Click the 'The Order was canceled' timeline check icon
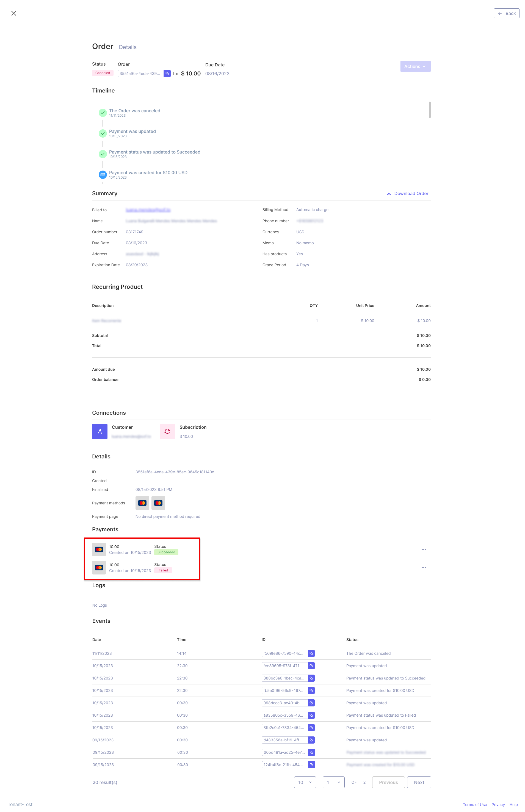525x812 pixels. pyautogui.click(x=103, y=113)
